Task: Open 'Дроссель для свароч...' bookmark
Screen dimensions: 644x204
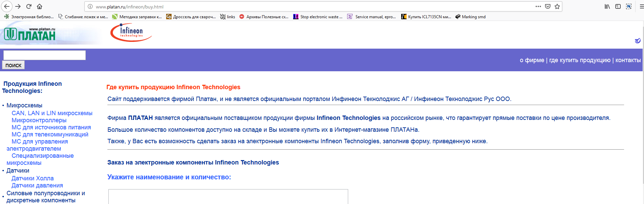Action: (x=191, y=17)
